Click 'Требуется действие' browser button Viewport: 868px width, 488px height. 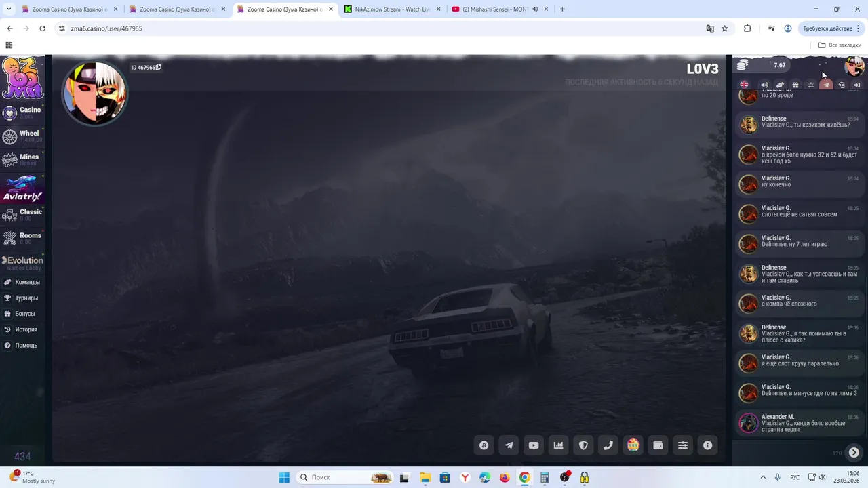pos(831,28)
